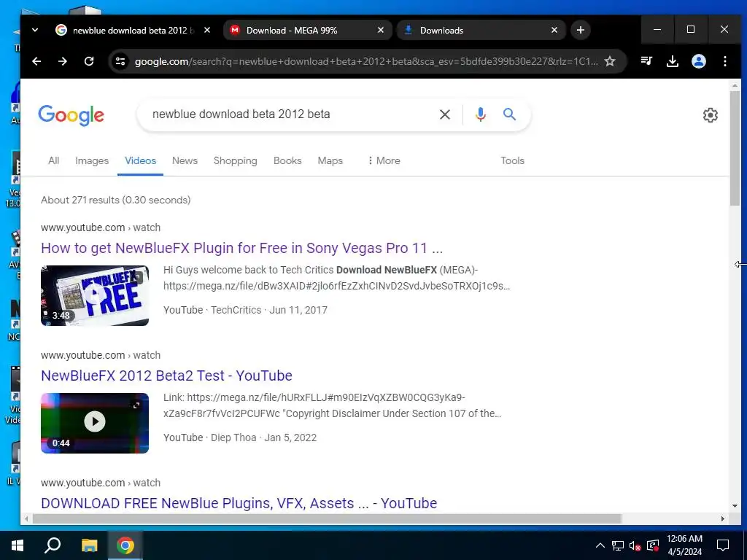Play the NEWBLUEFX FREE video thumbnail

coord(95,296)
